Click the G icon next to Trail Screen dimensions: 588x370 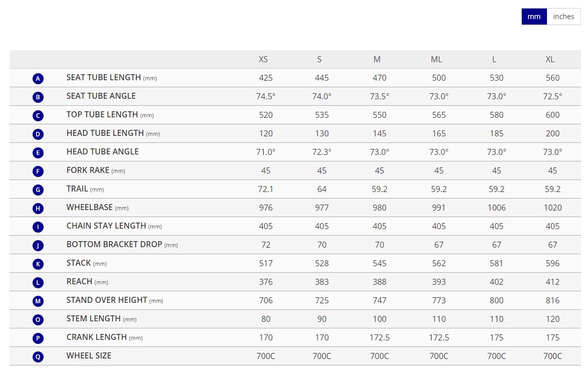point(38,190)
